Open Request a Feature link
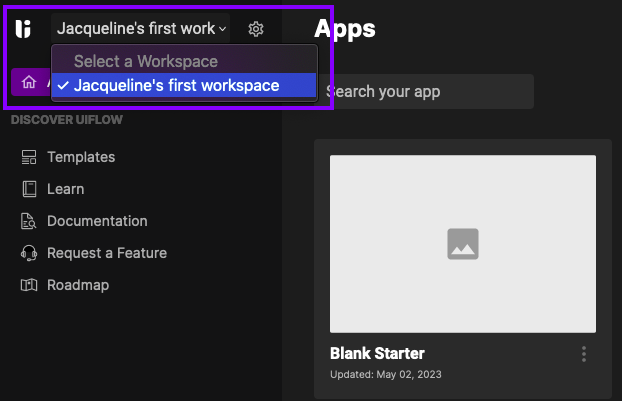 [x=107, y=253]
